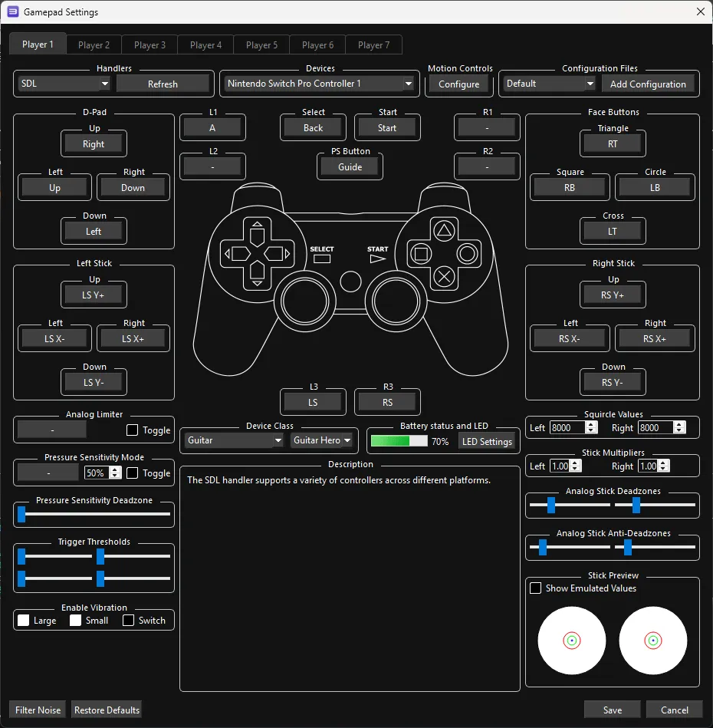Click the Pressure Sensitivity Deadzone slider
The height and width of the screenshot is (728, 713).
94,515
